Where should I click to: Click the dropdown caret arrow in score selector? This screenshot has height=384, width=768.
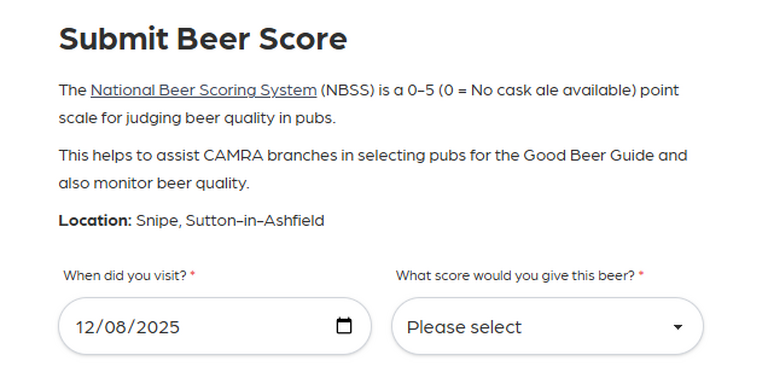point(677,327)
